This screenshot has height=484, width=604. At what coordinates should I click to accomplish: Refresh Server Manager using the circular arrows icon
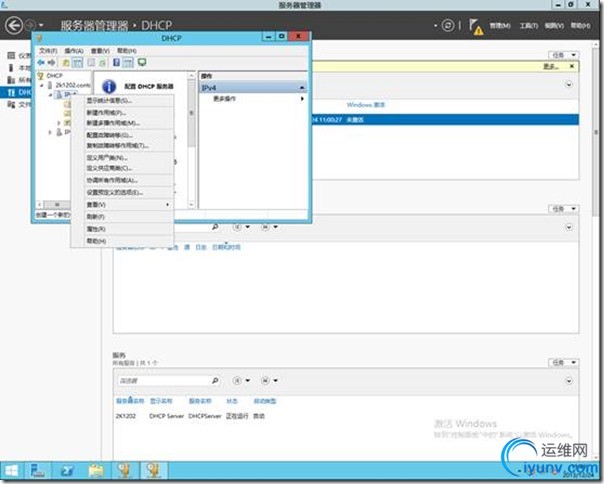[448, 26]
